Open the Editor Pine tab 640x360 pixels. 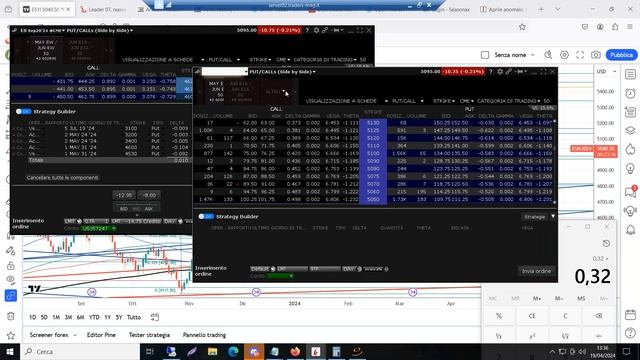(x=101, y=335)
